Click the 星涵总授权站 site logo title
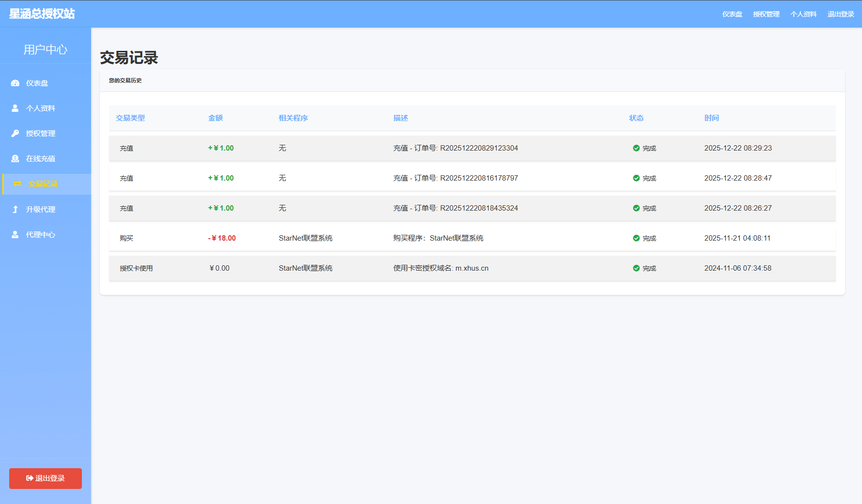The height and width of the screenshot is (504, 862). coord(42,14)
